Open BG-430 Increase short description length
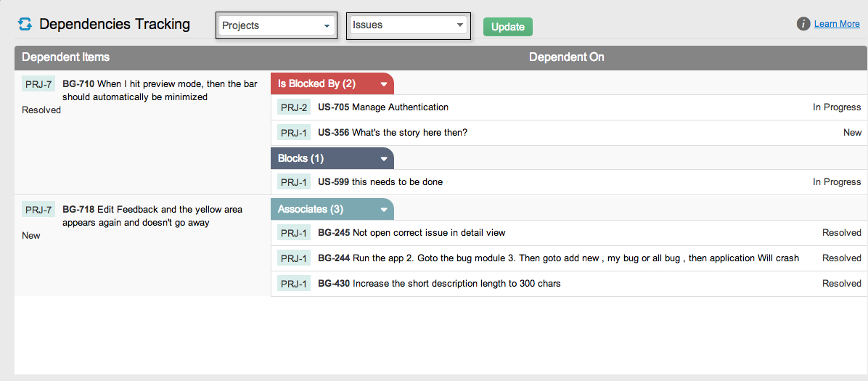868x381 pixels. (439, 284)
